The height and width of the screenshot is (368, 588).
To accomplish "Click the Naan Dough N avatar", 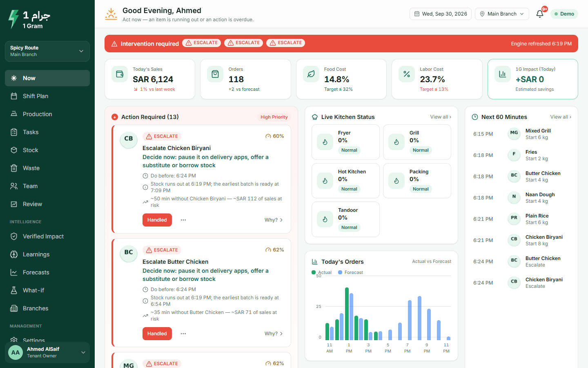I will point(514,197).
